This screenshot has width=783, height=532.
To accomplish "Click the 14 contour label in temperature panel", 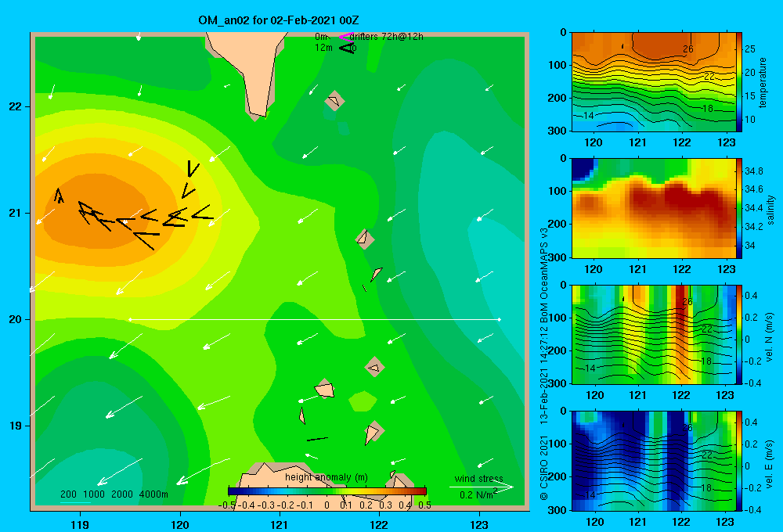I will [589, 115].
